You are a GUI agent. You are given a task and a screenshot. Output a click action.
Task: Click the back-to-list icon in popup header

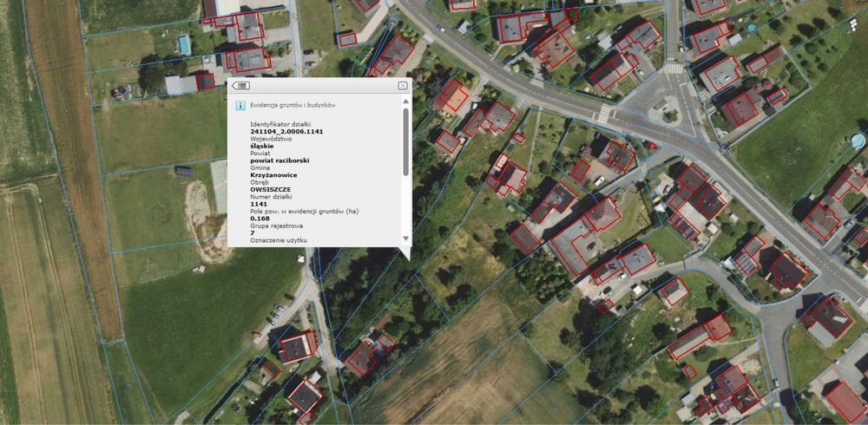[240, 85]
